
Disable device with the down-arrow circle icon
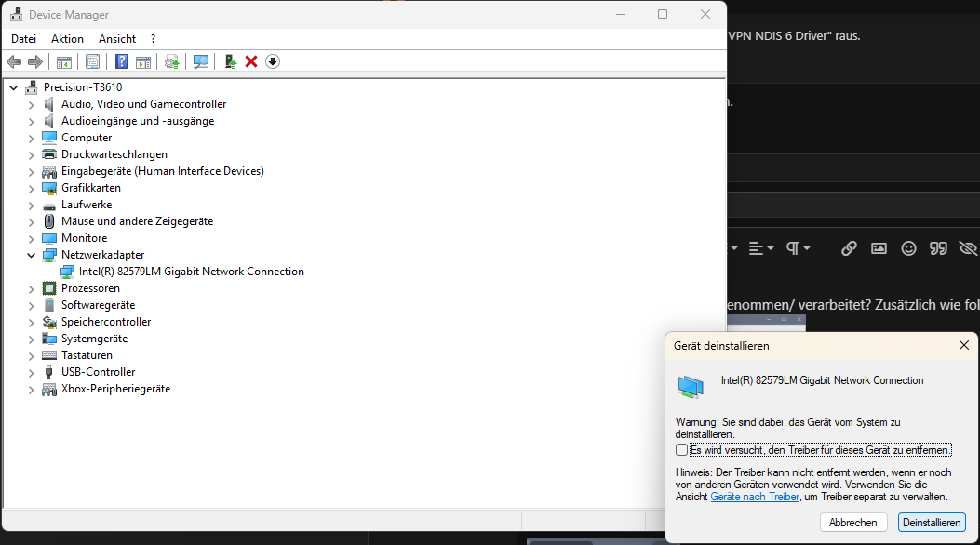pyautogui.click(x=273, y=61)
